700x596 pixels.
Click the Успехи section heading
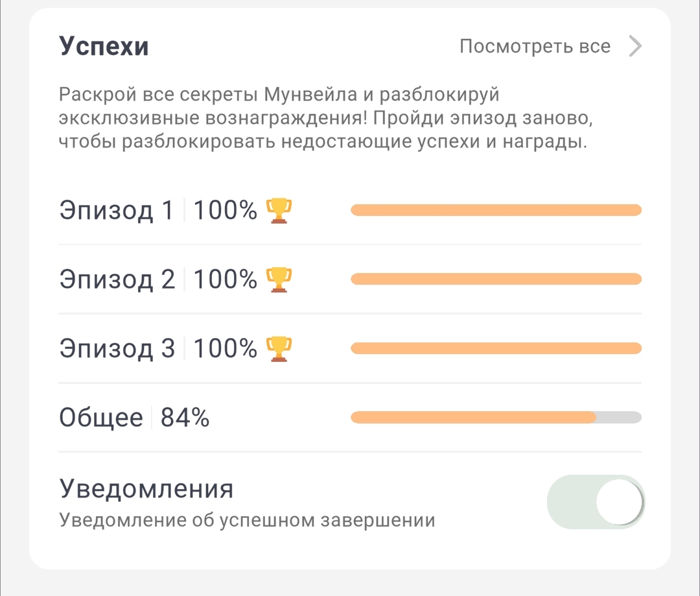[104, 46]
